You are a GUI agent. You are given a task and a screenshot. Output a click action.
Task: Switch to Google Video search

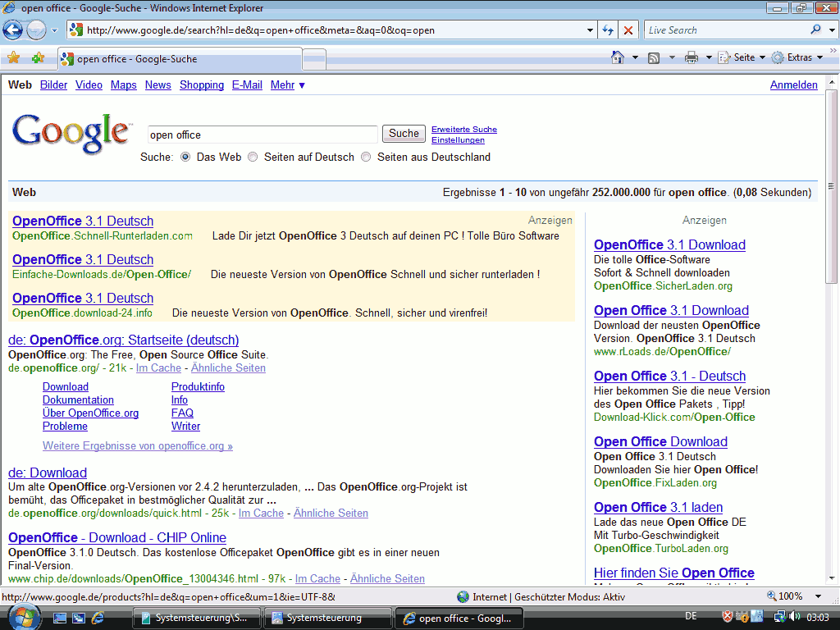point(89,84)
